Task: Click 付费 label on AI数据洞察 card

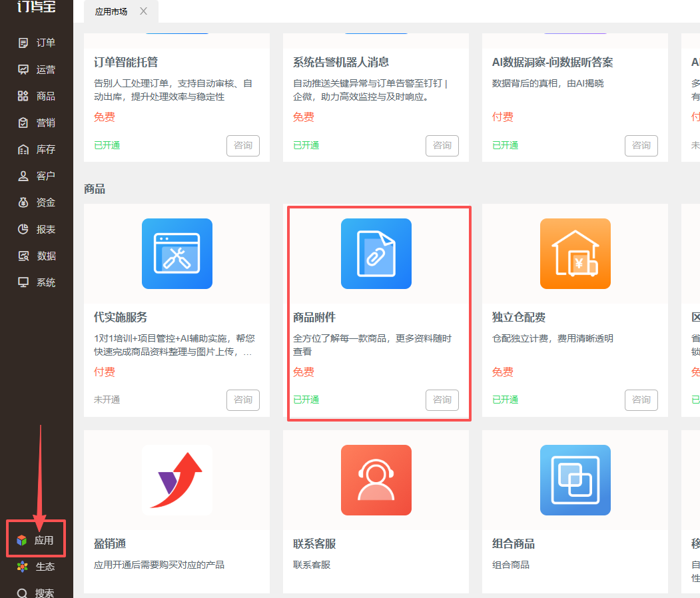Action: click(x=503, y=117)
